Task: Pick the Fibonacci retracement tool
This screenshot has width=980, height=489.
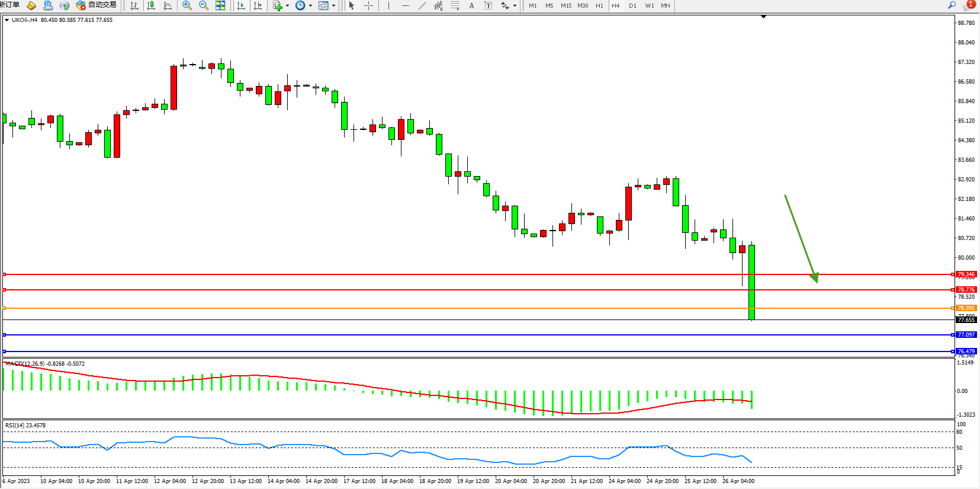Action: [x=455, y=5]
